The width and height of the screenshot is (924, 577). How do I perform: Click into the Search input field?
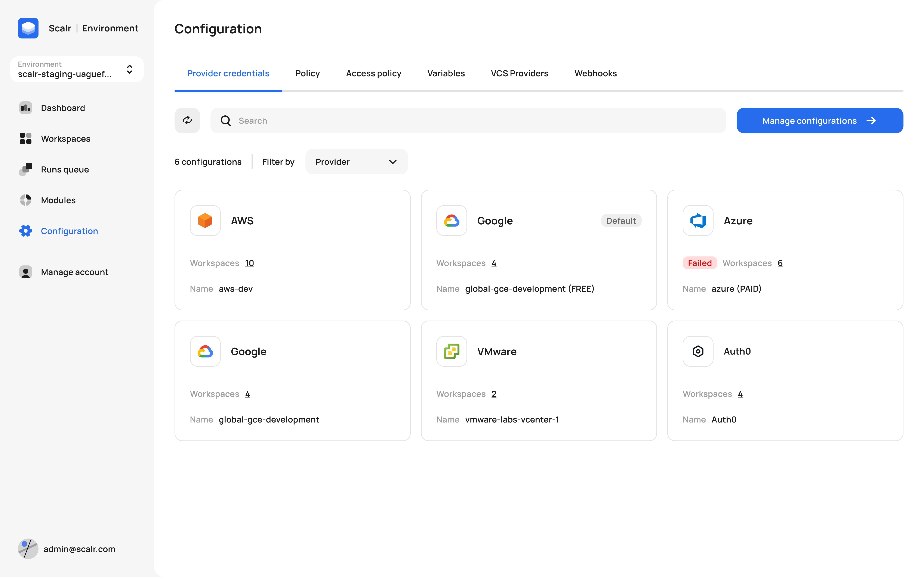click(x=474, y=121)
